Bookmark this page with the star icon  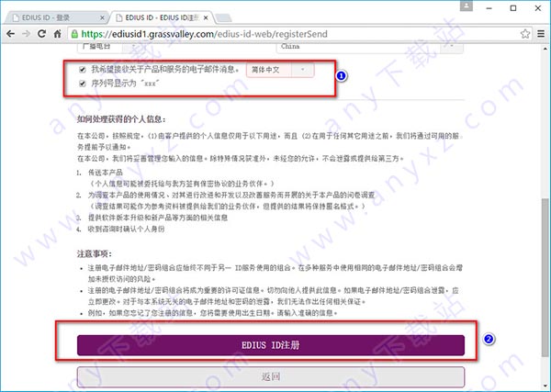(525, 34)
